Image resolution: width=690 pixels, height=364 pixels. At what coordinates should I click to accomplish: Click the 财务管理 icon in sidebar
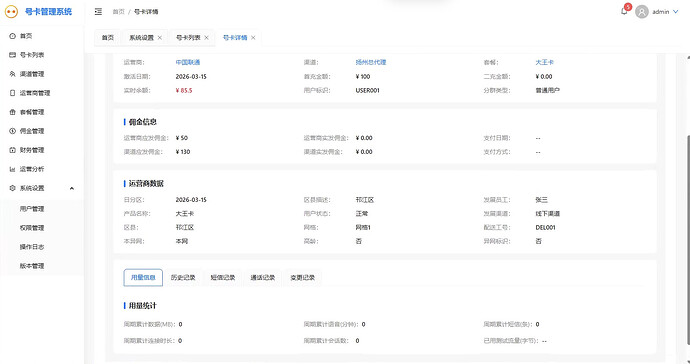coord(12,150)
